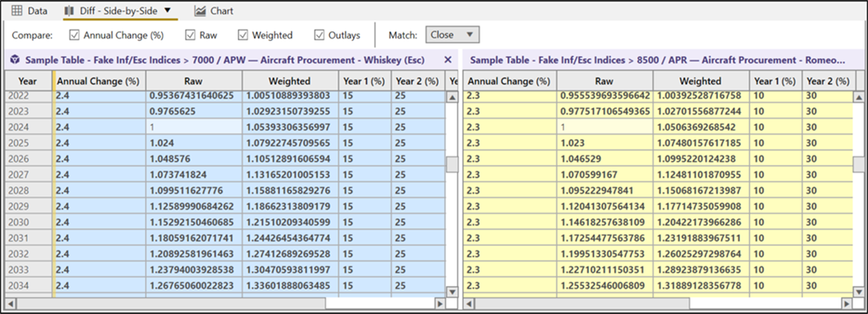This screenshot has height=314, width=868.
Task: Click right Raw cell 0.977517106549365
Action: point(604,111)
